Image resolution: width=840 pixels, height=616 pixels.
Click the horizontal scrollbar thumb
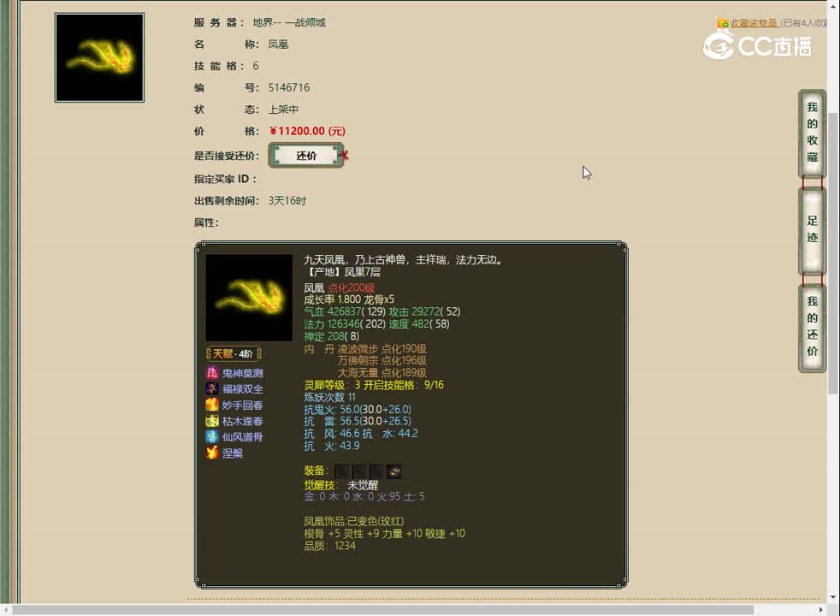click(382, 610)
